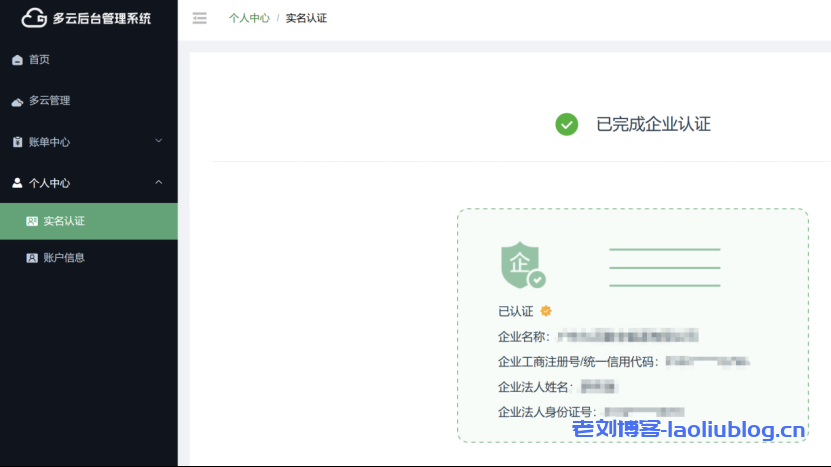Click the green success checkmark icon
The height and width of the screenshot is (467, 831).
pos(567,125)
